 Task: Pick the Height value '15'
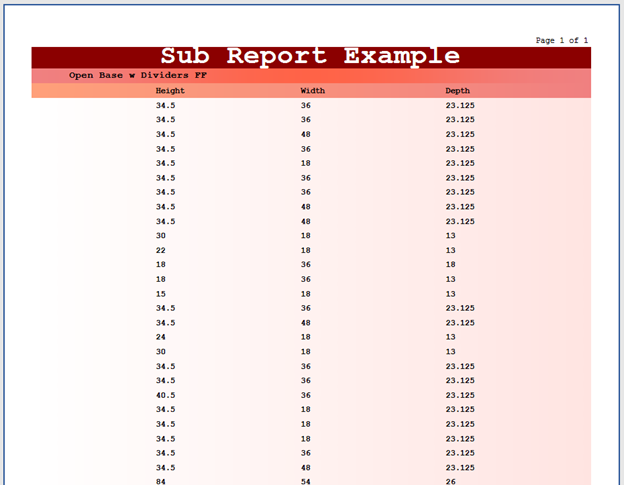(x=160, y=294)
